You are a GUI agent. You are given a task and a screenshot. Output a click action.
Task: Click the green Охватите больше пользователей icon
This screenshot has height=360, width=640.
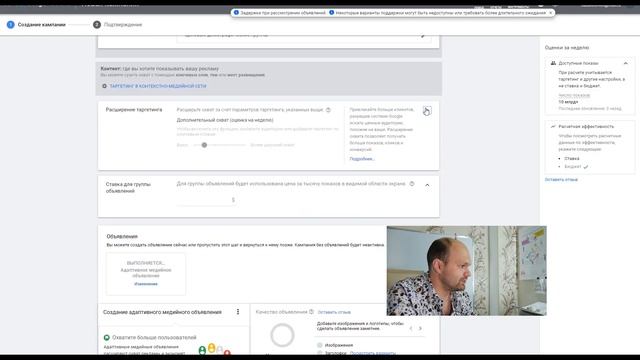click(107, 338)
